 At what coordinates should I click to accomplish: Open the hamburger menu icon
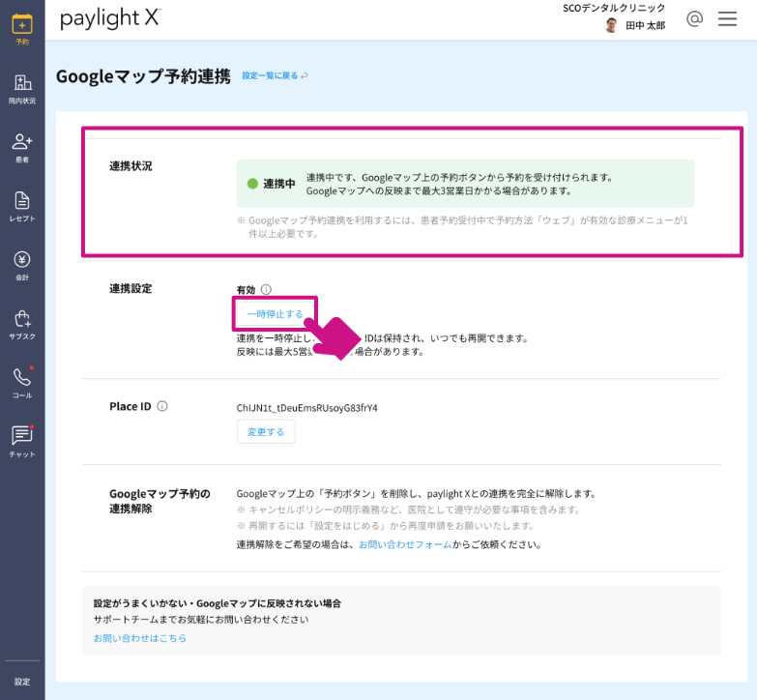coord(727,18)
